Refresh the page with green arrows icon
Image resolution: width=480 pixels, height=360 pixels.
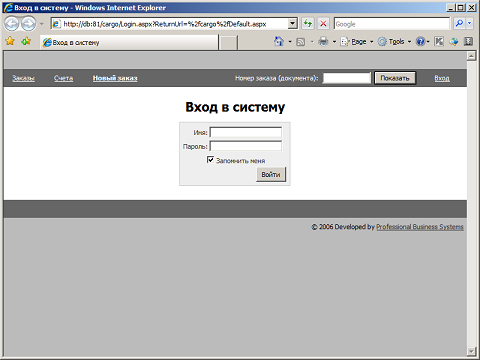308,24
